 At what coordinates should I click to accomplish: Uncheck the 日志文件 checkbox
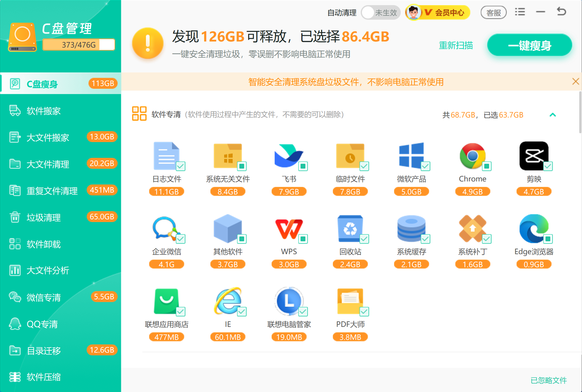[181, 166]
